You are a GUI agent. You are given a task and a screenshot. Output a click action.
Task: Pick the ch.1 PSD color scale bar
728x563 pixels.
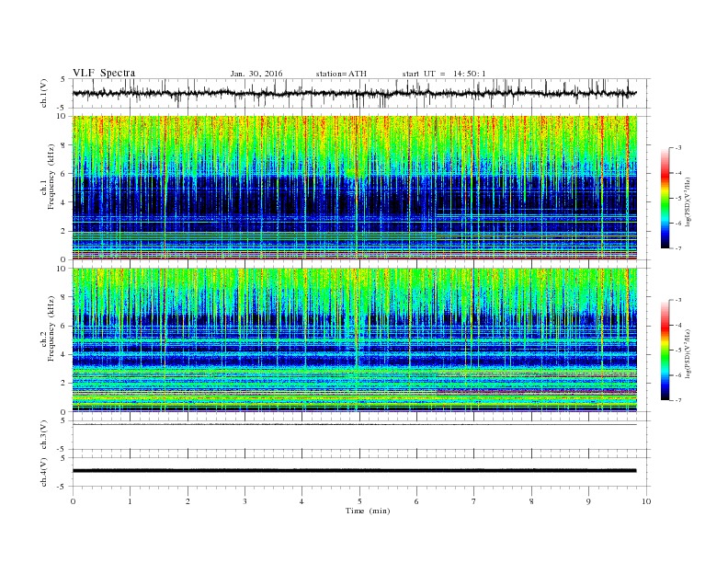click(x=665, y=198)
